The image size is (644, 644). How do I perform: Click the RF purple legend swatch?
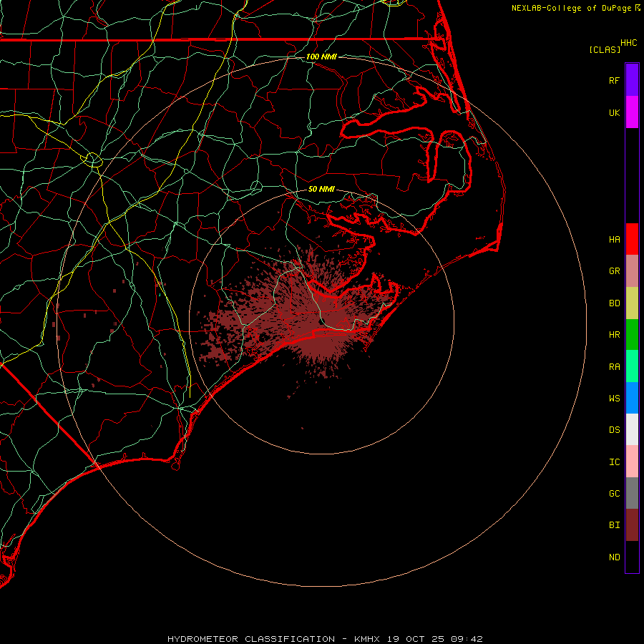632,80
